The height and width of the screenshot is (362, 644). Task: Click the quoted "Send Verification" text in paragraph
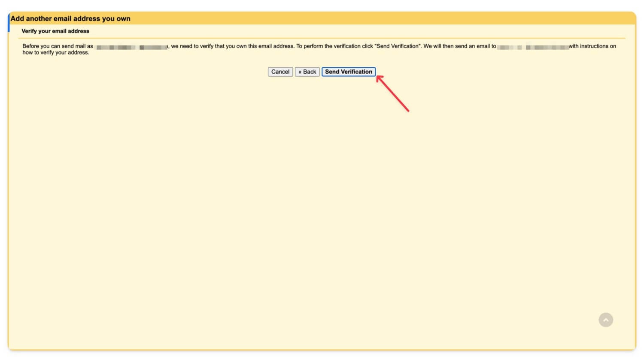(398, 46)
